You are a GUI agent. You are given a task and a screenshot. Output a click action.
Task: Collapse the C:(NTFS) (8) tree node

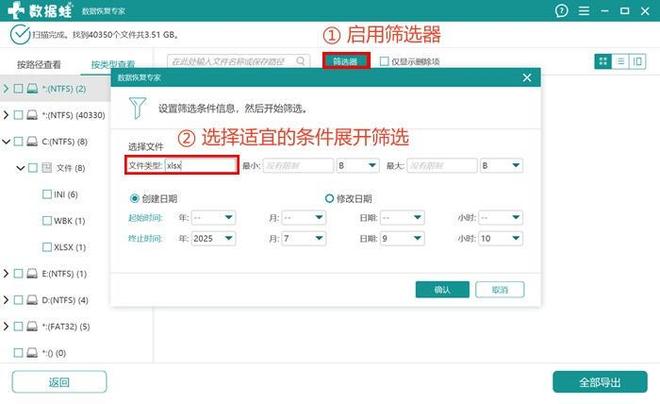(6, 141)
